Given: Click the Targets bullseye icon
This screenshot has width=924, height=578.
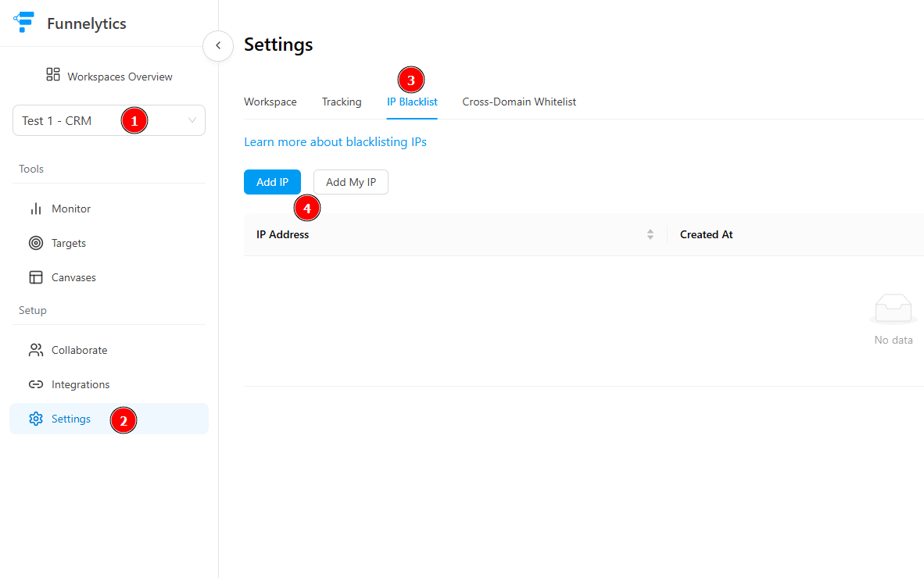Looking at the screenshot, I should tap(36, 243).
